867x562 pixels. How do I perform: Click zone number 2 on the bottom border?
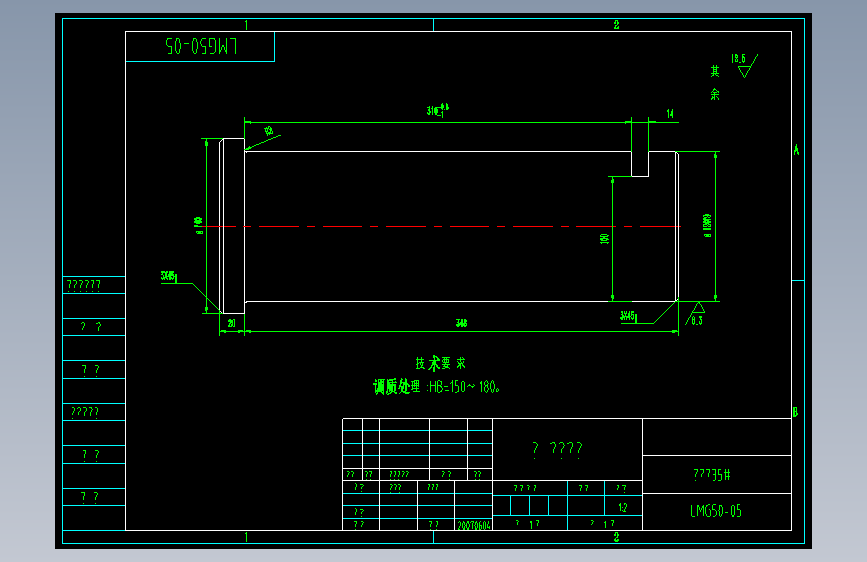pyautogui.click(x=617, y=537)
